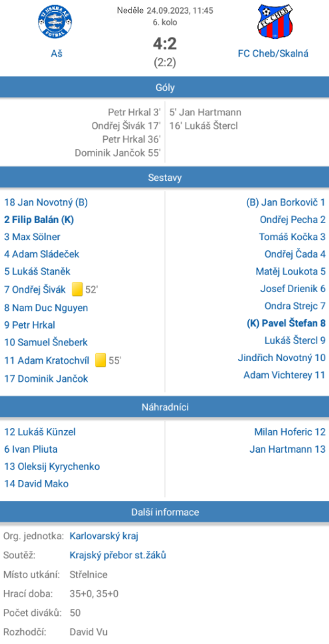Click the FC Cheb team crest
This screenshot has width=329, height=644.
(x=275, y=21)
